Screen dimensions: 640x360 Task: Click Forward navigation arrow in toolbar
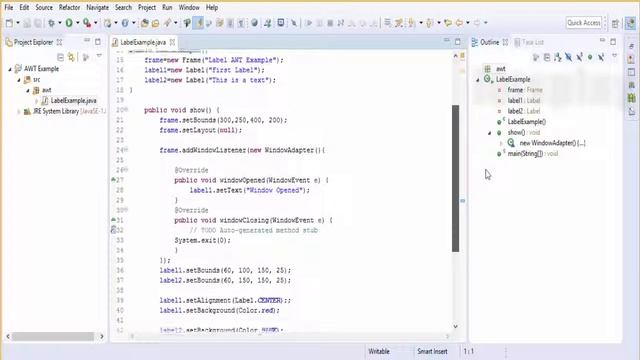coord(477,23)
